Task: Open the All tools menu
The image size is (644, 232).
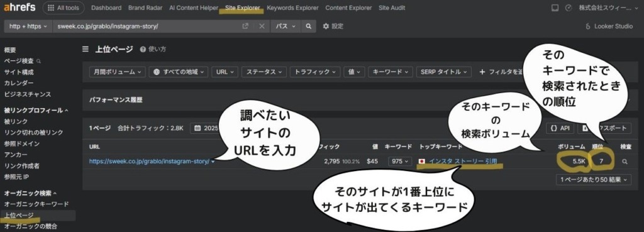Action: point(64,8)
